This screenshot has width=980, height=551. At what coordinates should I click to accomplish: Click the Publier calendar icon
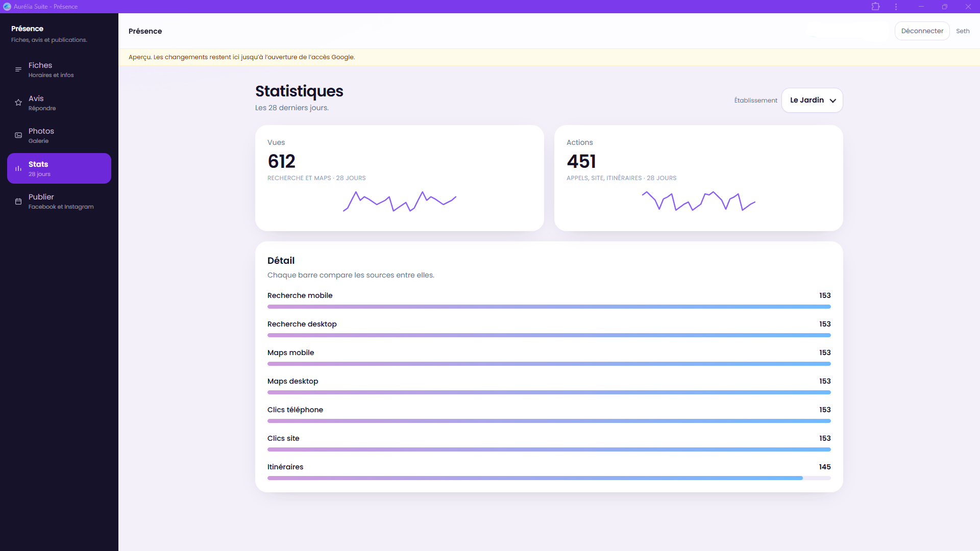pyautogui.click(x=18, y=202)
